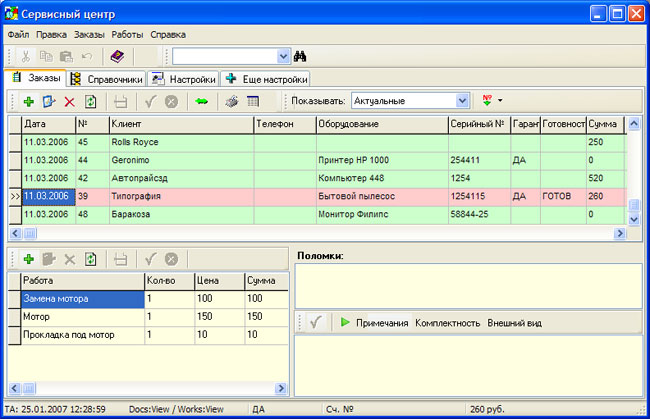Open the book reference icon in main toolbar

click(117, 57)
